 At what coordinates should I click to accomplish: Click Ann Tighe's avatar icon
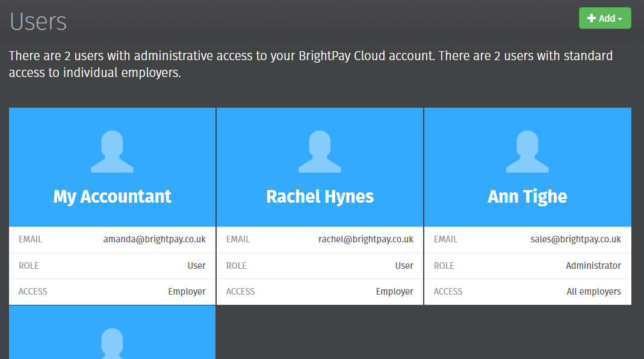coord(527,152)
